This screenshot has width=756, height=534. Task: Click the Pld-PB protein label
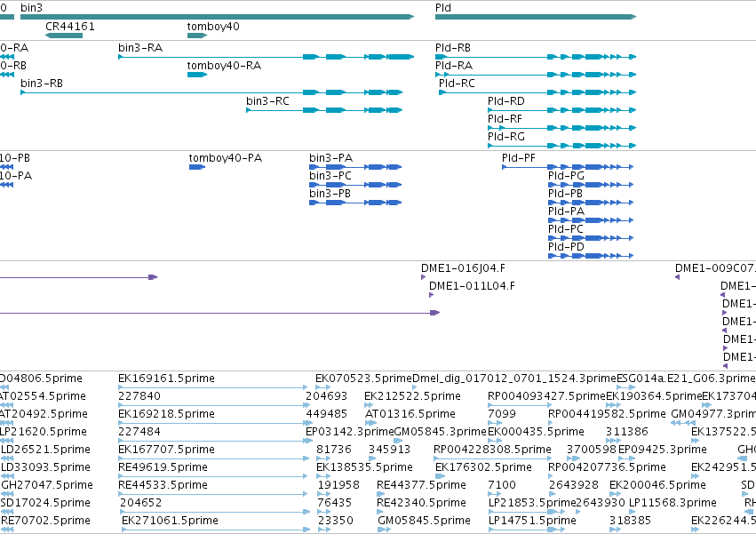point(565,194)
